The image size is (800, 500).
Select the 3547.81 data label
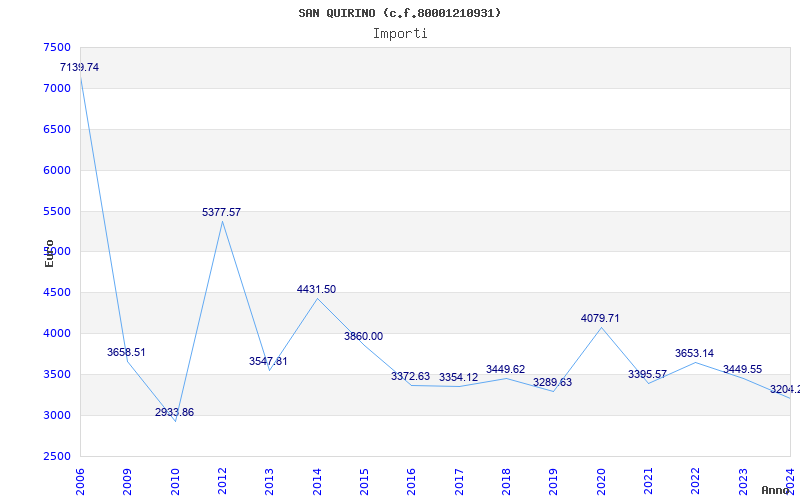pos(268,361)
